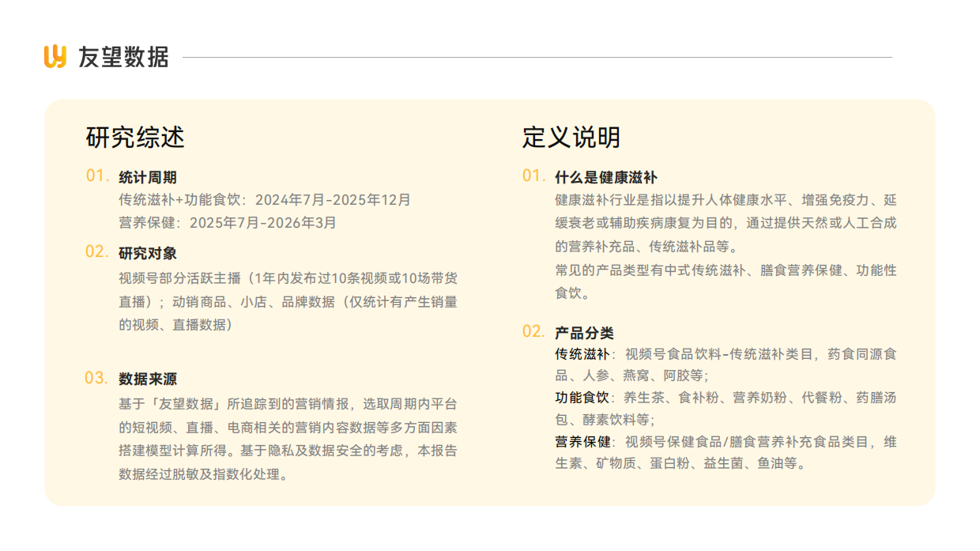Select the 研究综述 section heading
The image size is (980, 551).
pyautogui.click(x=135, y=137)
